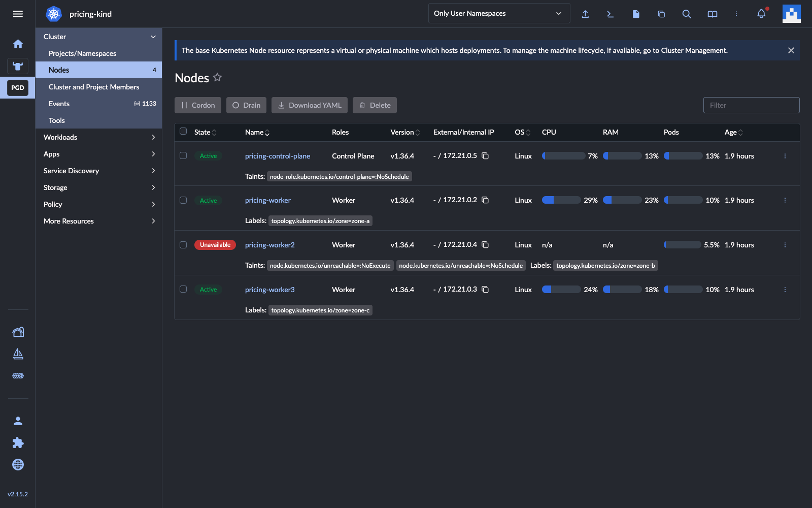The image size is (812, 508).
Task: Open the resource search magnifier icon
Action: pos(687,14)
